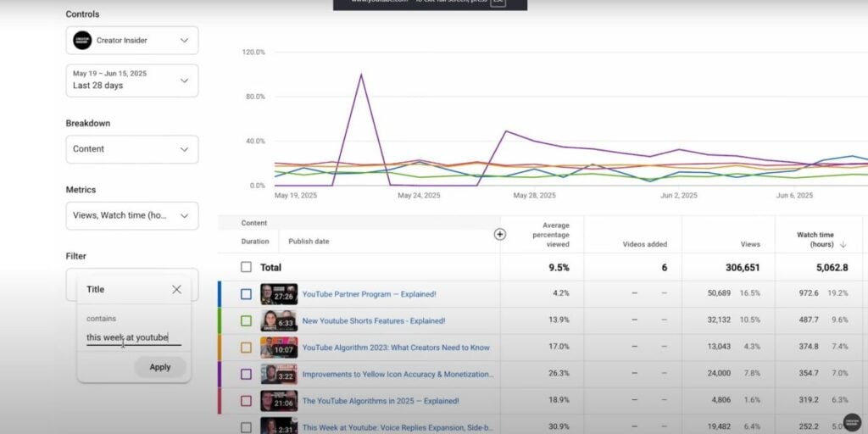Click the 32,132 views cell
The width and height of the screenshot is (868, 434).
pos(719,320)
